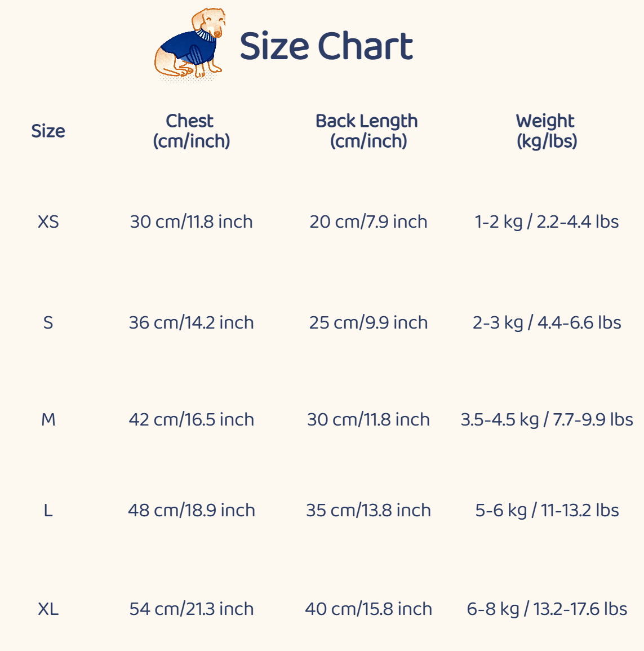644x651 pixels.
Task: Click the 30 cm/11.8 inch chest value for XS
Action: (x=191, y=222)
